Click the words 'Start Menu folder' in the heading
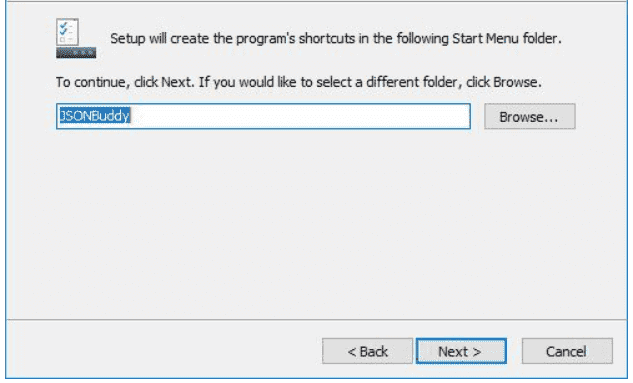This screenshot has height=383, width=633. click(x=505, y=38)
